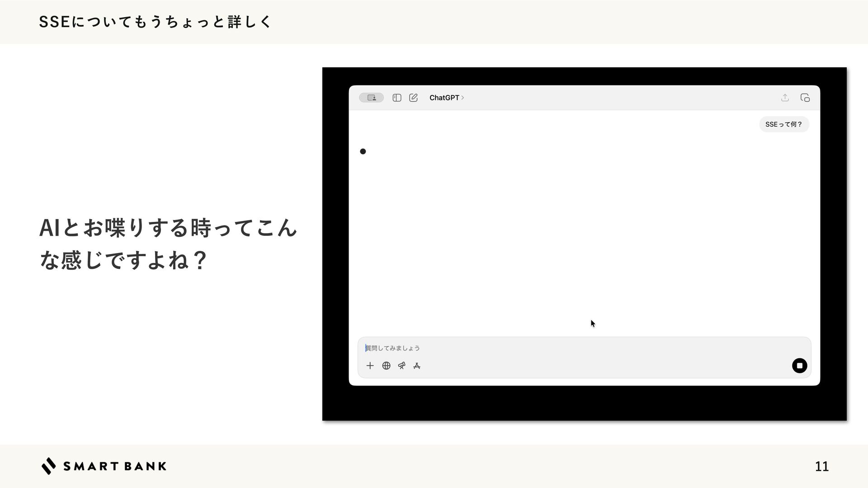Viewport: 868px width, 488px height.
Task: Click the black loading response dot
Action: pyautogui.click(x=363, y=151)
